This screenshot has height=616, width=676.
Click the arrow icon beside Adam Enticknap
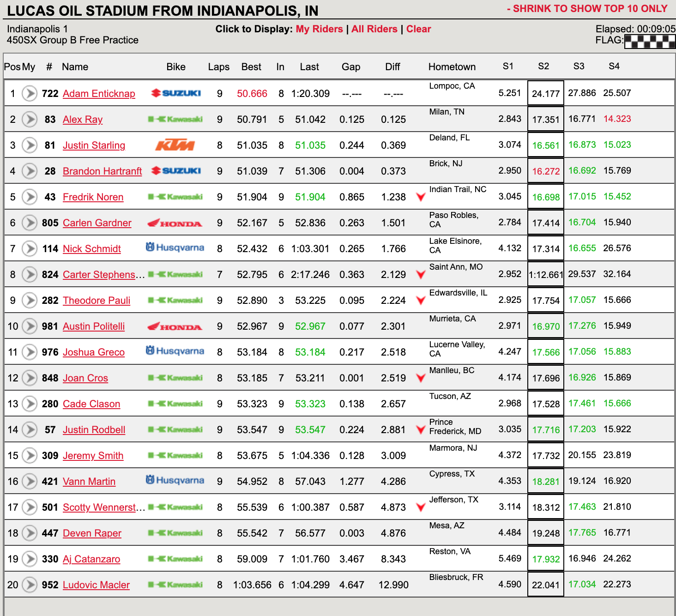30,93
